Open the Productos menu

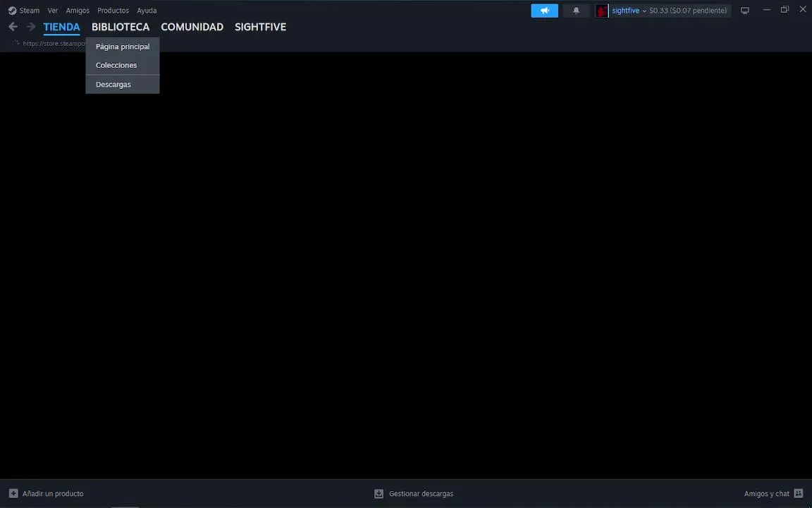[113, 11]
